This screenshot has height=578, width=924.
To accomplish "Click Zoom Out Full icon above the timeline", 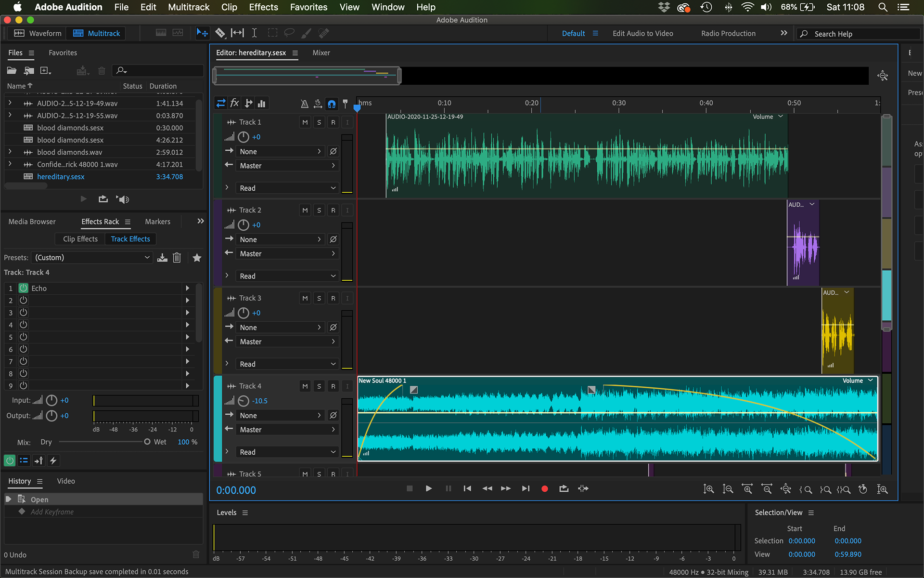I will pos(883,76).
